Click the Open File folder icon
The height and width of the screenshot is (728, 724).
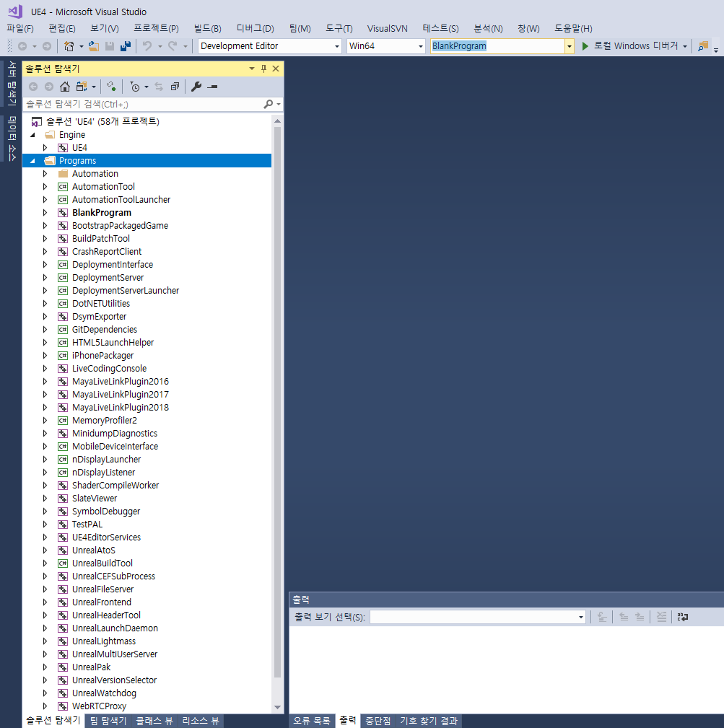pos(94,46)
